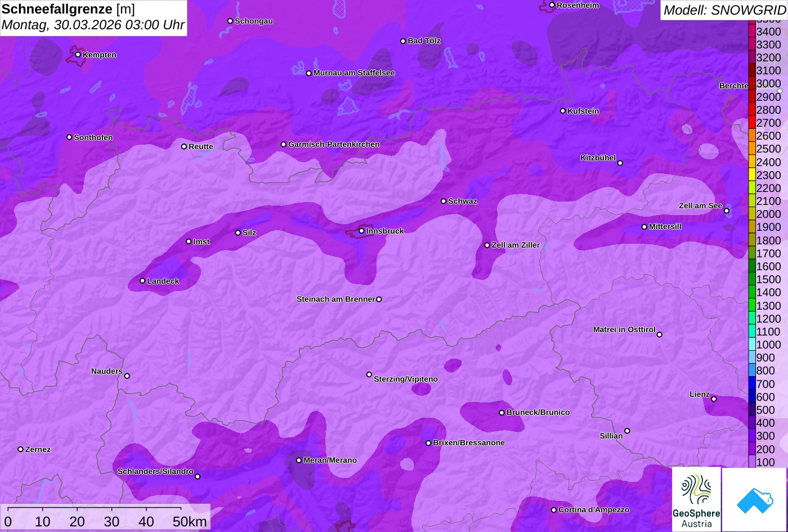
Task: Click the "3400" legend value
Action: 769,32
